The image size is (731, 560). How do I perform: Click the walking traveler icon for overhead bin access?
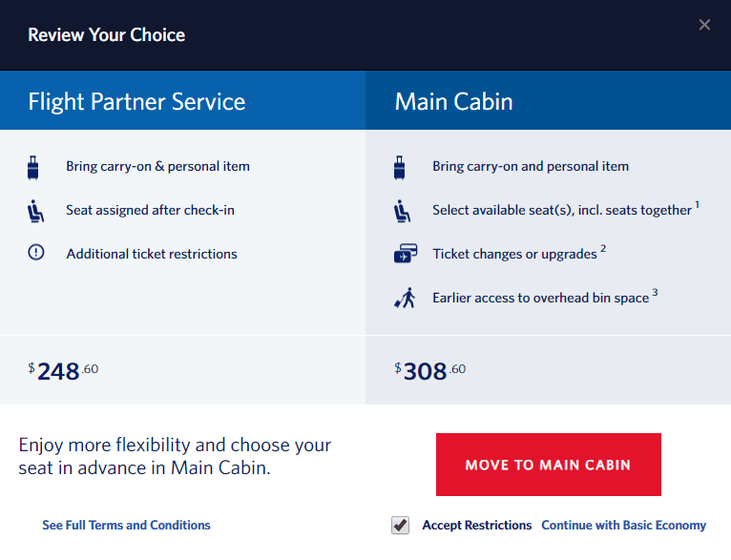coord(405,298)
